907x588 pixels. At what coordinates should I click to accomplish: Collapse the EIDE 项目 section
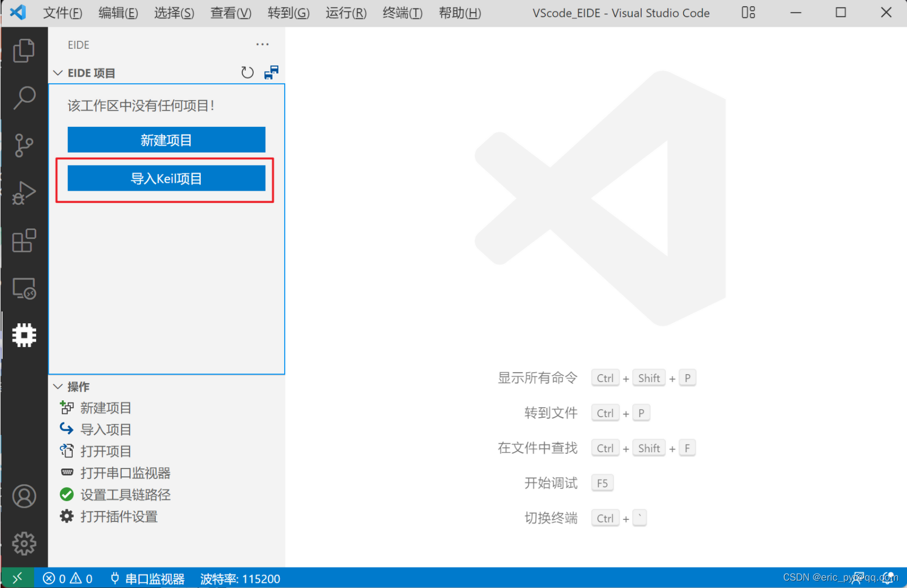point(58,73)
